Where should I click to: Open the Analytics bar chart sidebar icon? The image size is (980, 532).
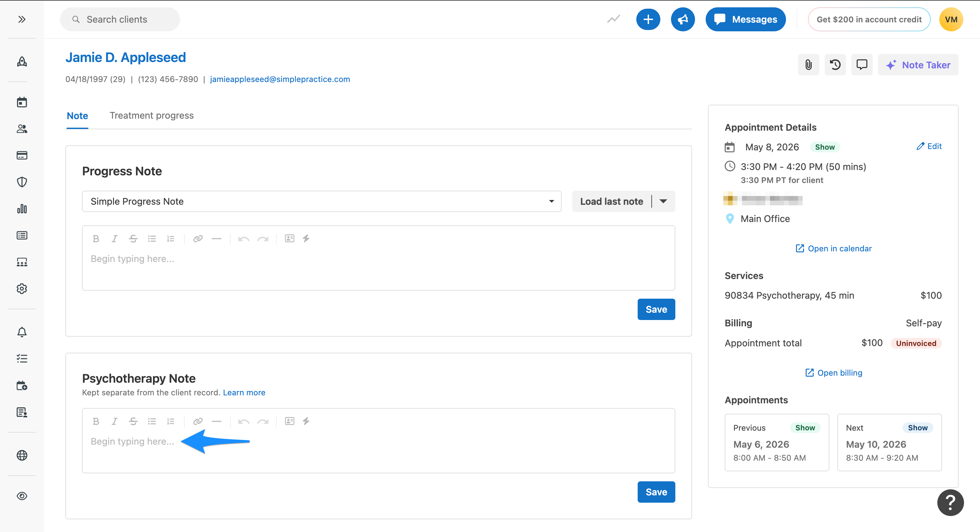click(22, 209)
